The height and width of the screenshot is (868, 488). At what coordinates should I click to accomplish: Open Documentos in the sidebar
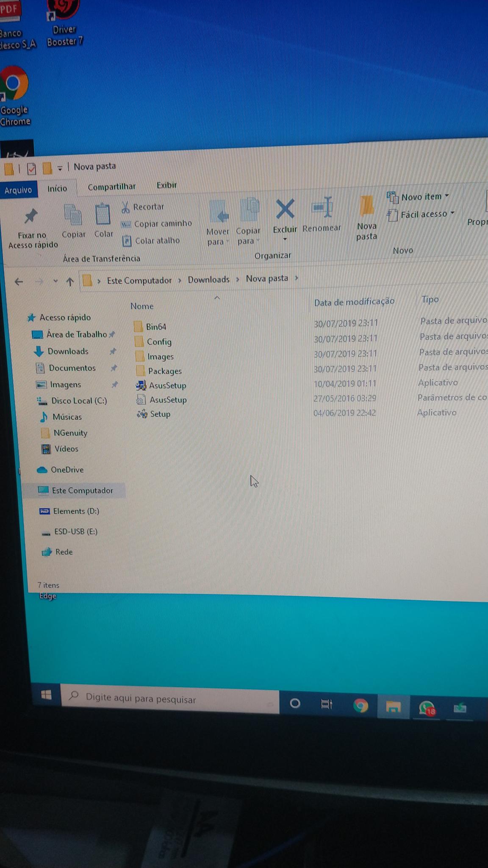click(66, 368)
